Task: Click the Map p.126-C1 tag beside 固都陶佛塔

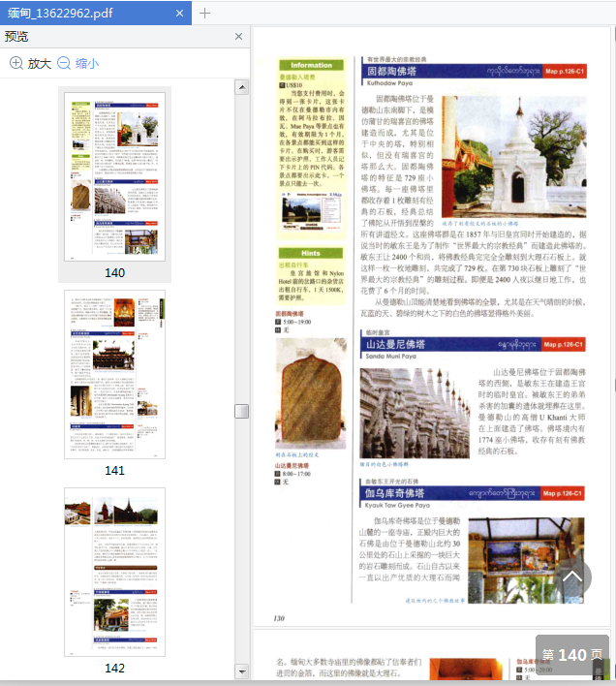Action: [565, 71]
